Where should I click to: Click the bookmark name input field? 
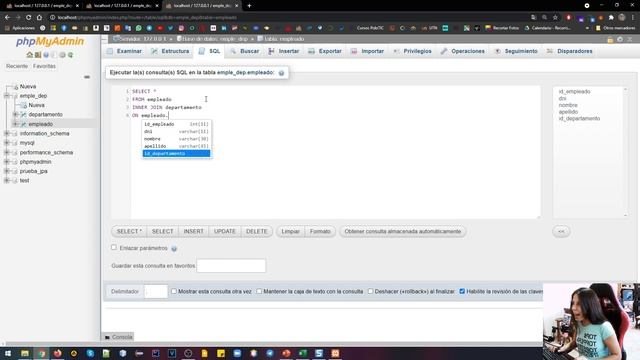coord(231,266)
